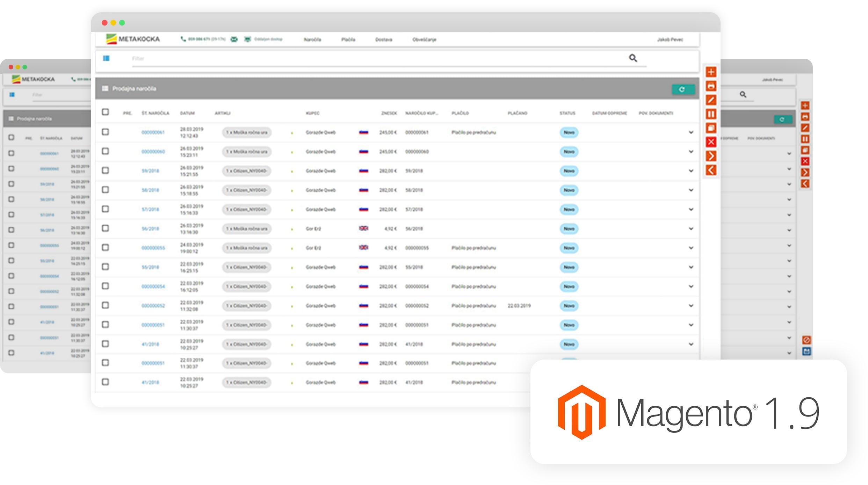868x485 pixels.
Task: Tick the checkbox for order 000000061 in front window
Action: coord(105,132)
